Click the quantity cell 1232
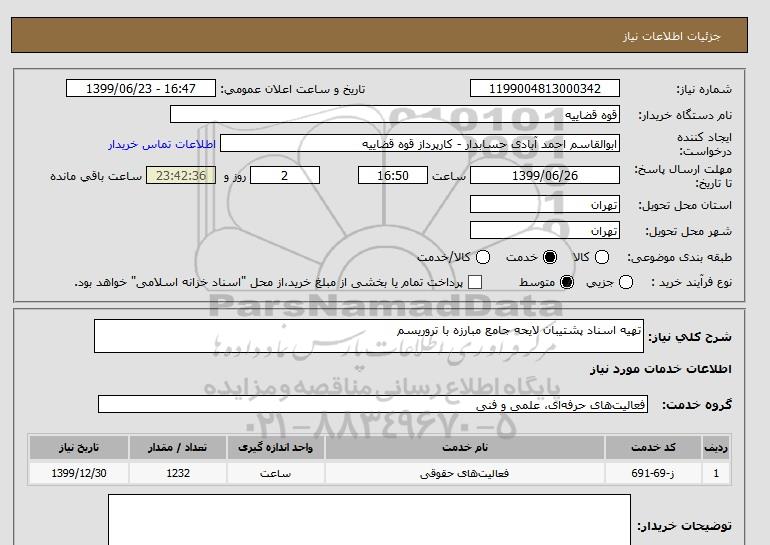The width and height of the screenshot is (770, 545). (178, 473)
